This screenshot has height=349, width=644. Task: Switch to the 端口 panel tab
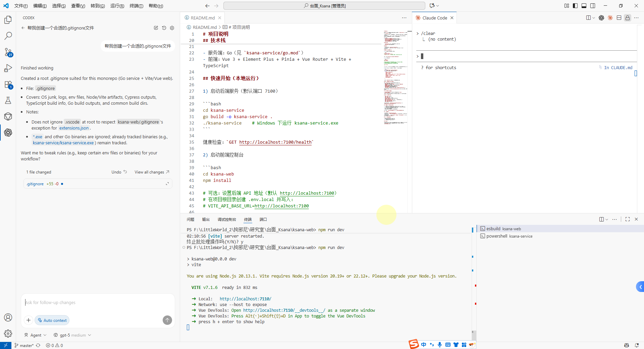tap(263, 219)
